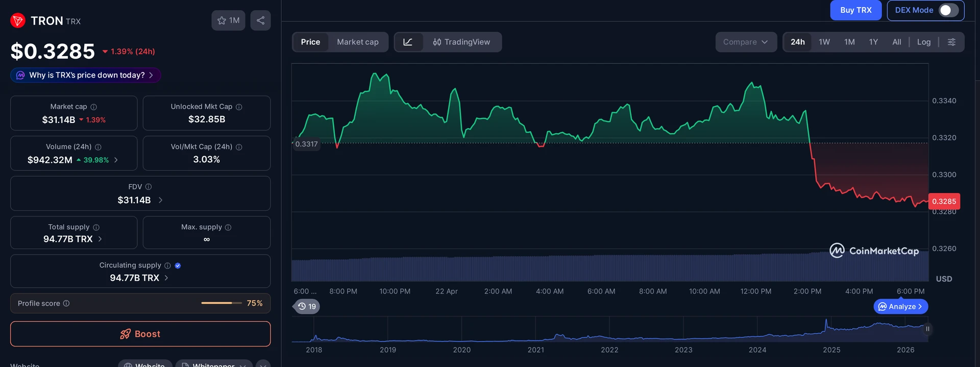
Task: Switch chart to TradingView mode
Action: coord(461,42)
